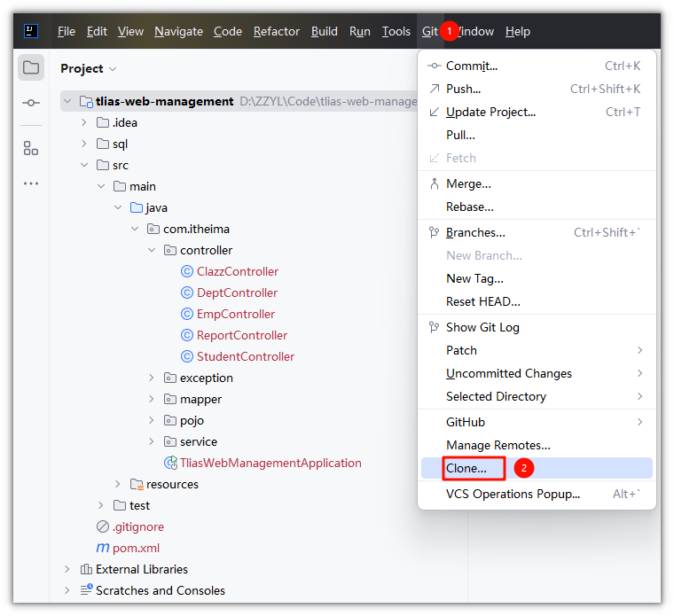The image size is (674, 616).
Task: Click the IntelliJ IDEA logo icon
Action: click(x=31, y=31)
